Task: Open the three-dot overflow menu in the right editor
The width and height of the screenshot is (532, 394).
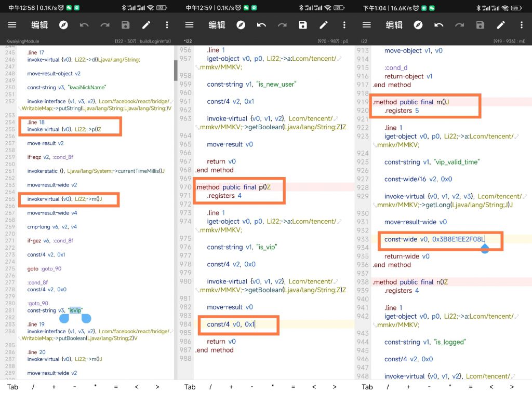Action: coord(521,25)
